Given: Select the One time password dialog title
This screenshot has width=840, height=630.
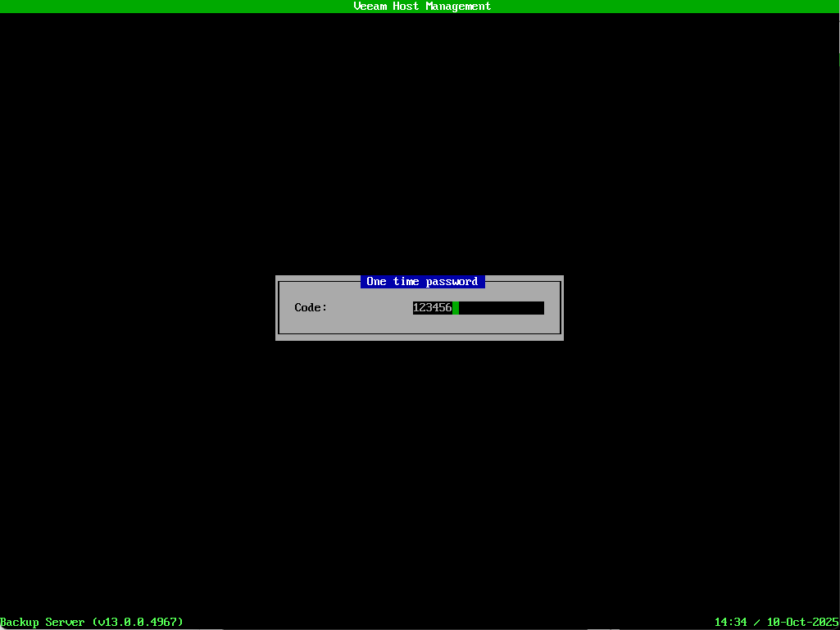Looking at the screenshot, I should 422,281.
